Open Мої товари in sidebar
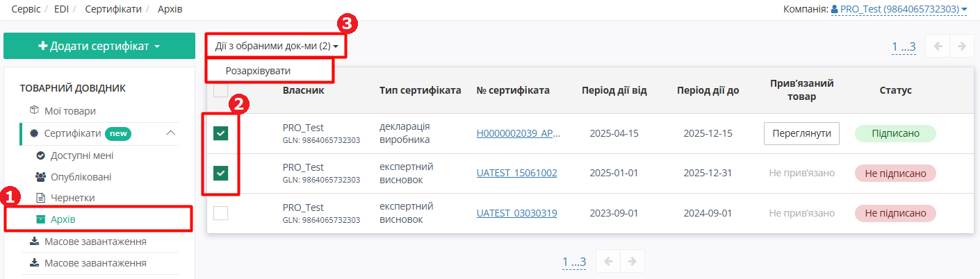This screenshot has height=279, width=980. click(x=70, y=110)
